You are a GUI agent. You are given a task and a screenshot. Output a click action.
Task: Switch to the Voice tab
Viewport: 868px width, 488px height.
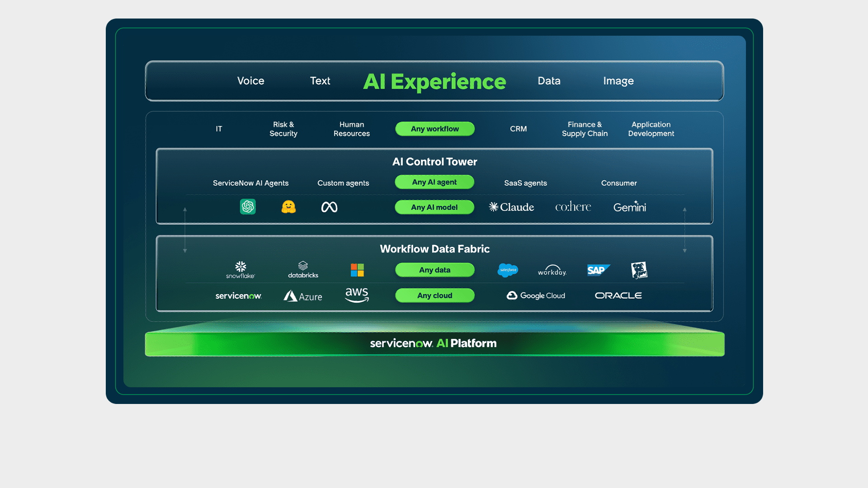point(250,81)
